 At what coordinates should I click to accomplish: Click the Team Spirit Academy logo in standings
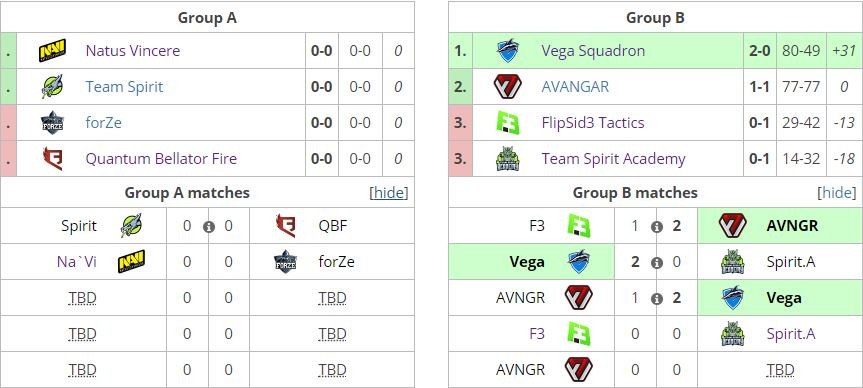tap(507, 159)
